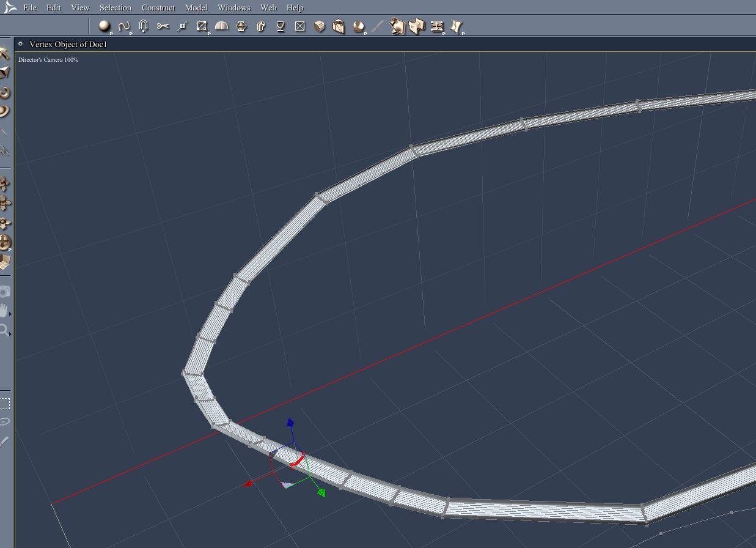Select the stacked bars align tool
756x548 pixels.
tap(436, 26)
